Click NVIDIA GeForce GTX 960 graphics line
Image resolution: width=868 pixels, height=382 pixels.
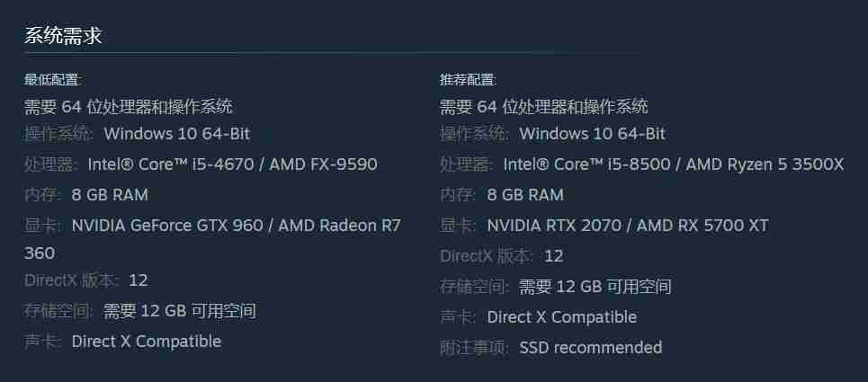point(212,239)
